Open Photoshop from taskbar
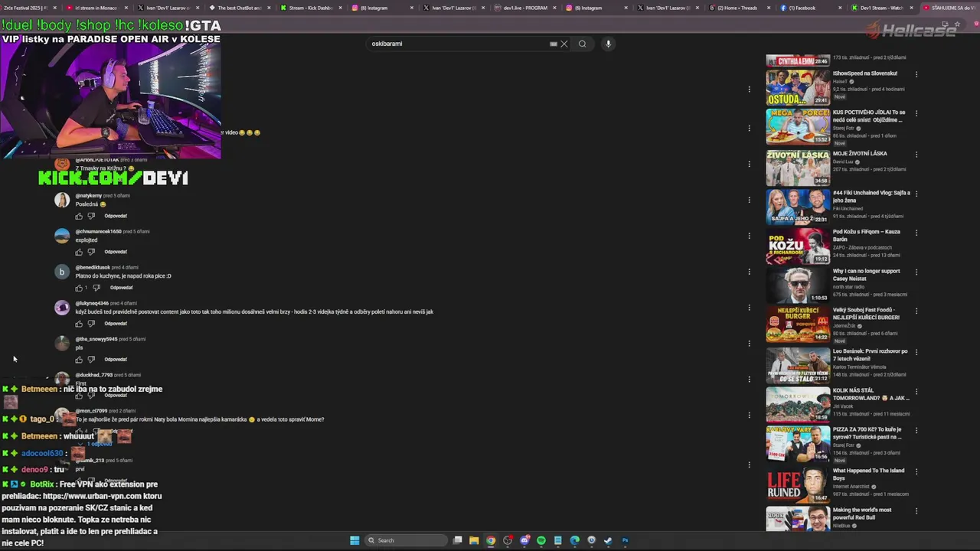Viewport: 980px width, 551px height. 625,540
